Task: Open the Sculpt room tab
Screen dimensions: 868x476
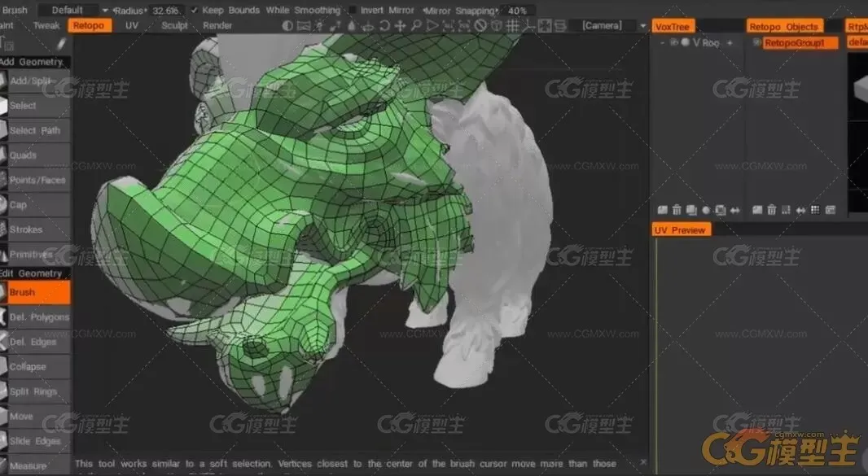Action: 174,25
